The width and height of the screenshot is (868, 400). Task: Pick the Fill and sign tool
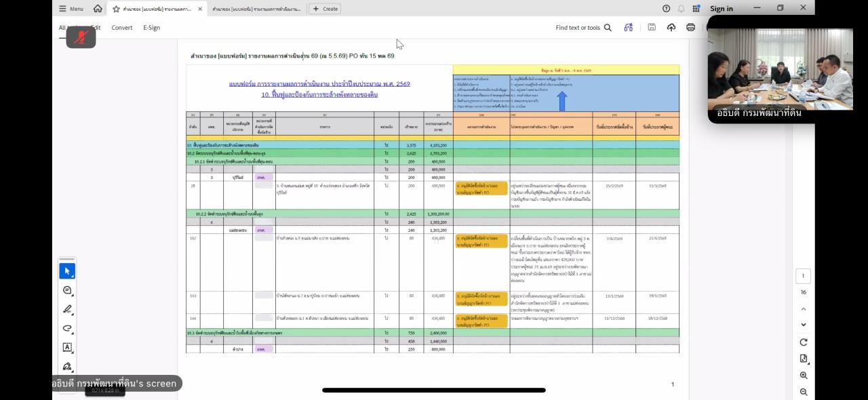(x=67, y=367)
